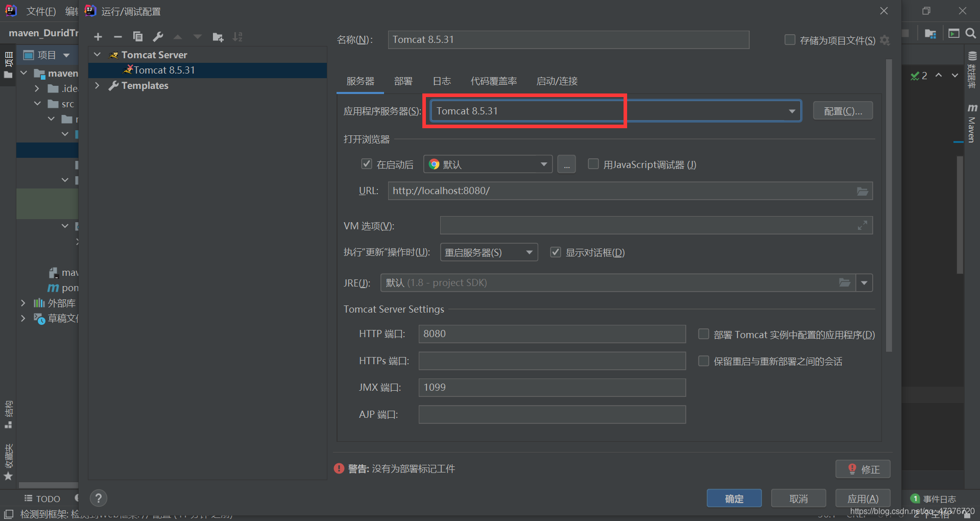Enable deploy applications configured in Tomcat instance
The width and height of the screenshot is (980, 521).
(x=703, y=334)
